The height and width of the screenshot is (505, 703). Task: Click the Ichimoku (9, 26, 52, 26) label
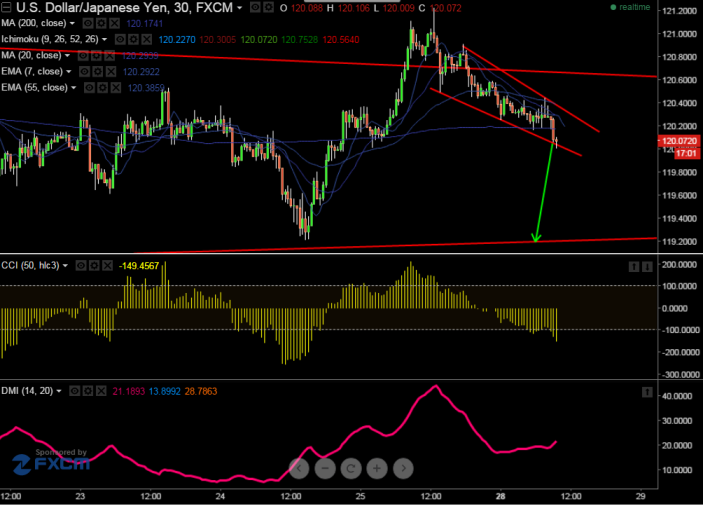point(50,39)
